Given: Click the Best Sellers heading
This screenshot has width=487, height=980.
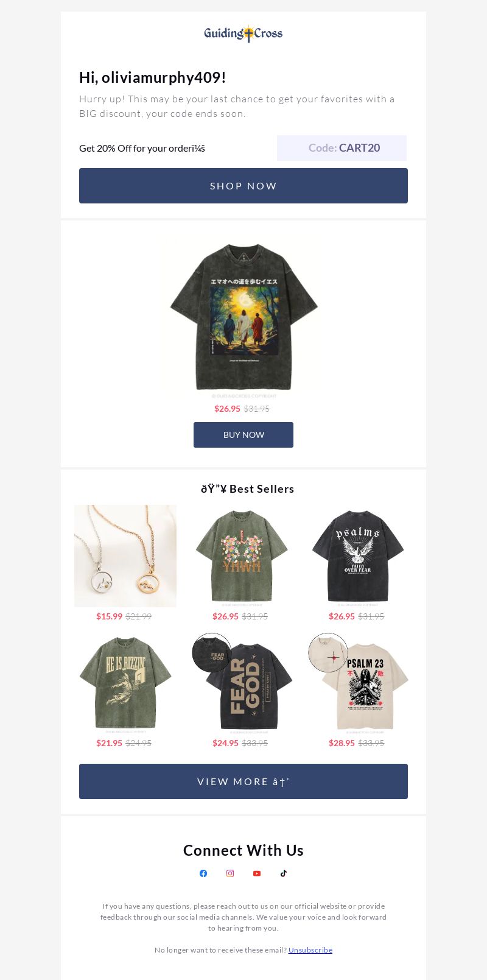Looking at the screenshot, I should (x=248, y=489).
